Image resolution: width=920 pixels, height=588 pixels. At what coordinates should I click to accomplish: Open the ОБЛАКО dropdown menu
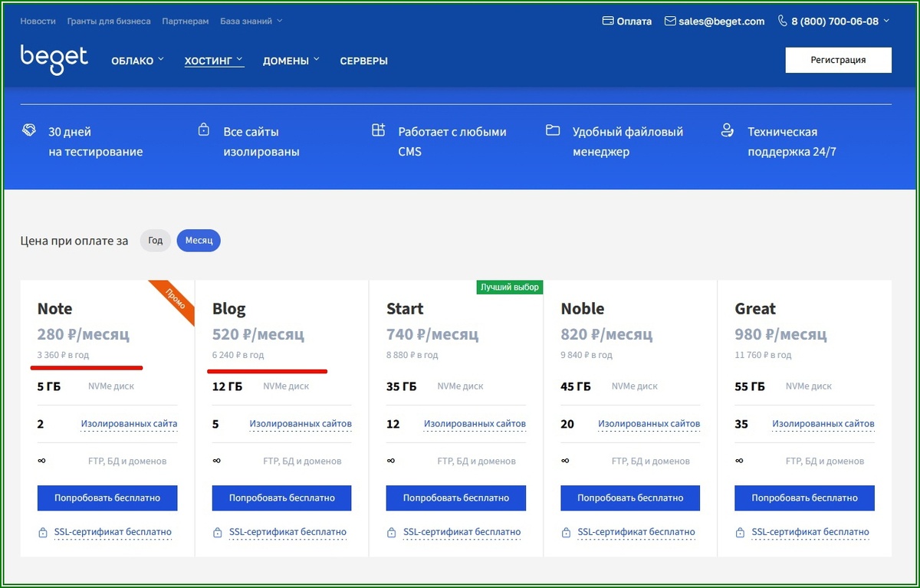[137, 61]
